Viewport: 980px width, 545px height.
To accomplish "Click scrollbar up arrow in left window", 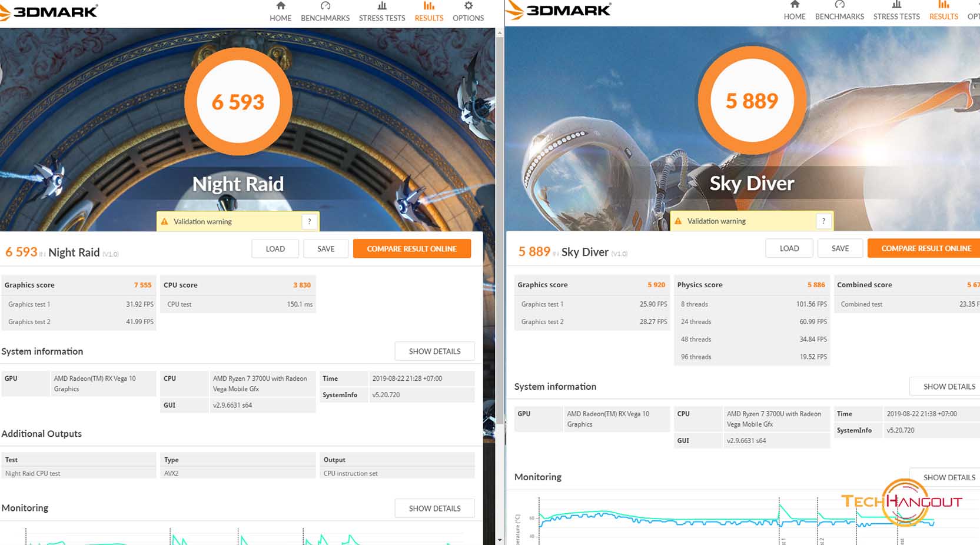I will point(500,32).
